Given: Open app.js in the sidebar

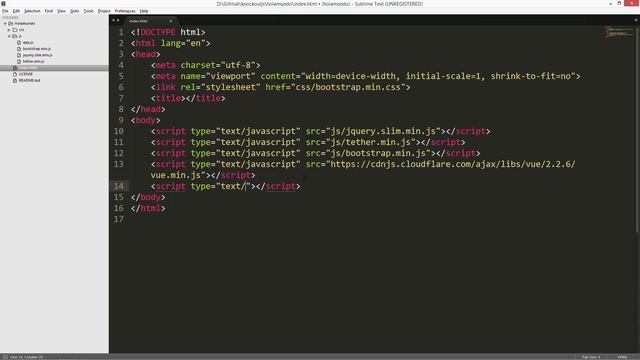Looking at the screenshot, I should tap(28, 42).
